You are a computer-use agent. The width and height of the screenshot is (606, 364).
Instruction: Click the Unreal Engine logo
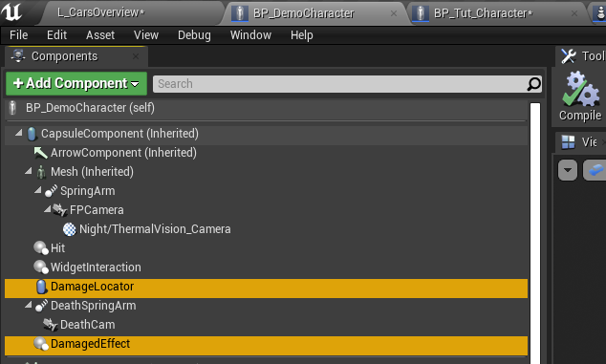11,12
